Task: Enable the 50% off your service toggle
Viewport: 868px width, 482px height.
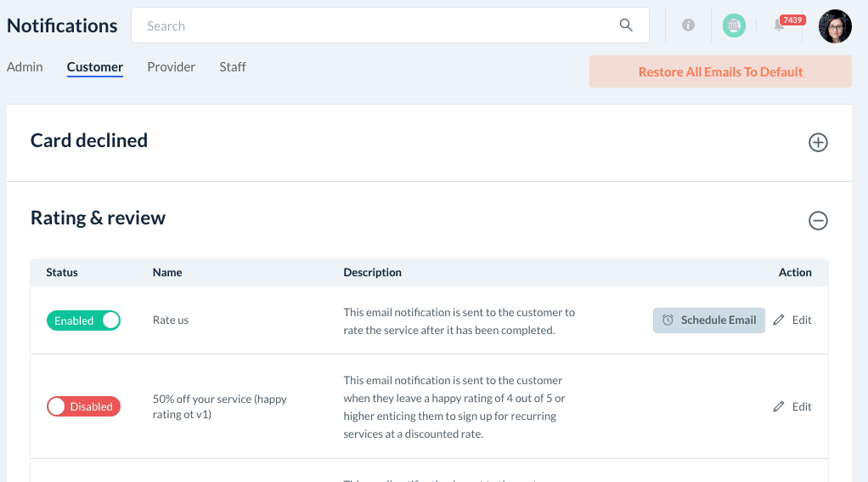Action: click(x=83, y=407)
